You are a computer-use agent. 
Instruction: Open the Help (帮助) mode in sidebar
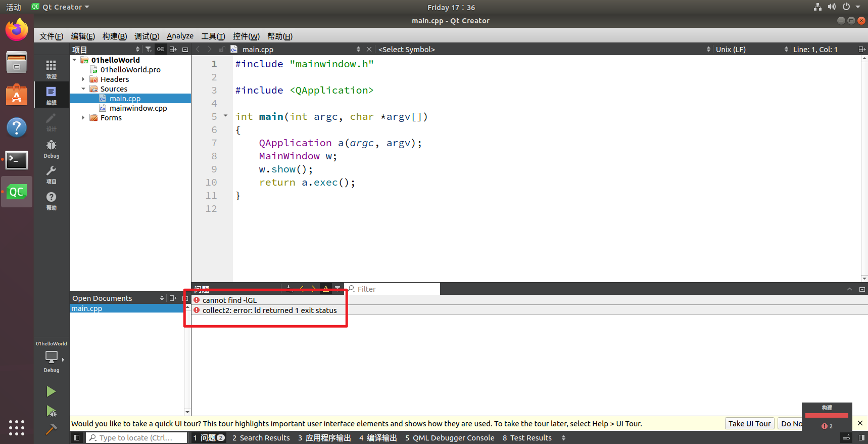(51, 200)
